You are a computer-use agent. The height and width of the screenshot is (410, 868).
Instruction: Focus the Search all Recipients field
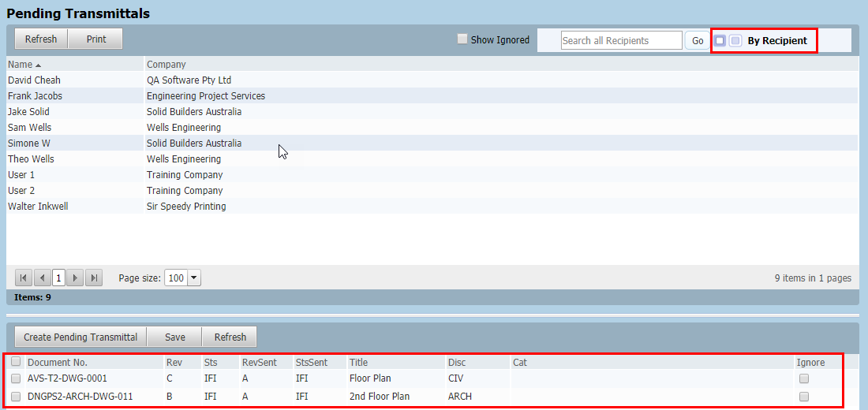[621, 40]
